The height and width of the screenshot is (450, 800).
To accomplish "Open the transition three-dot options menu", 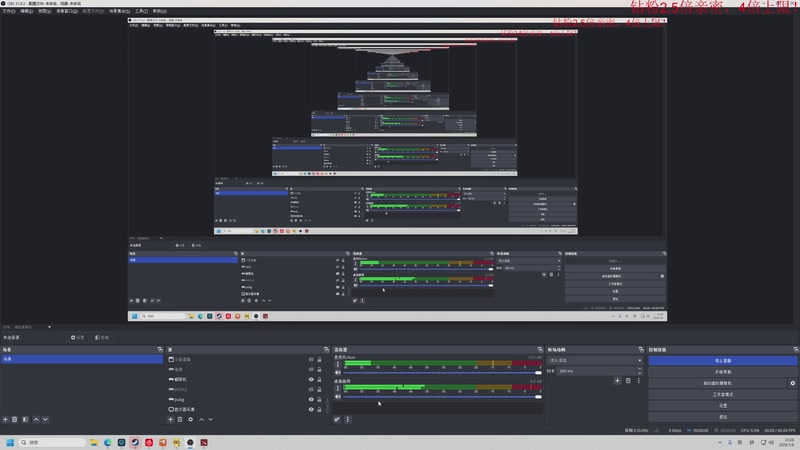I will pyautogui.click(x=638, y=381).
